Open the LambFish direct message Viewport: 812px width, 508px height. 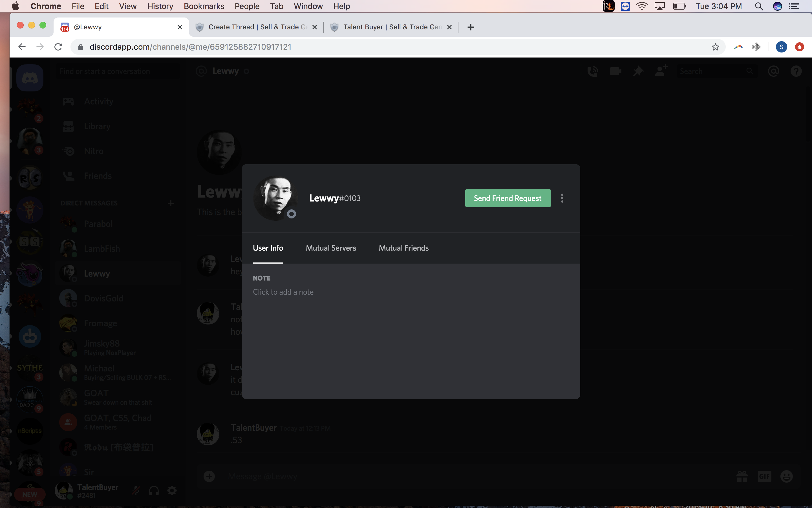(x=118, y=249)
